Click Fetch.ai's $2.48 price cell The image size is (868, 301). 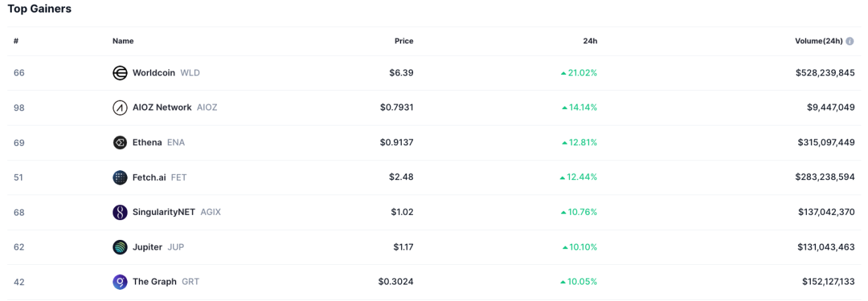(x=401, y=177)
